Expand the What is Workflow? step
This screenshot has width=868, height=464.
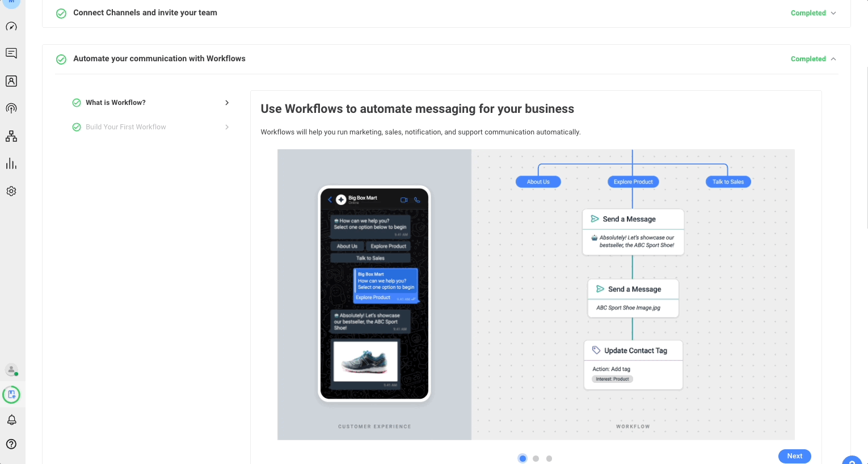[x=226, y=103]
